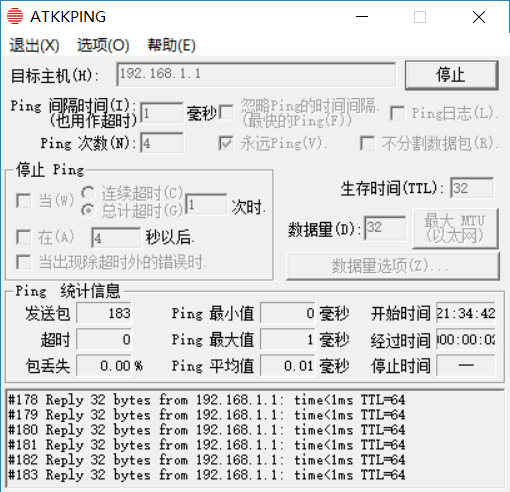
Task: Toggle the 在(A) checkbox
Action: [24, 237]
